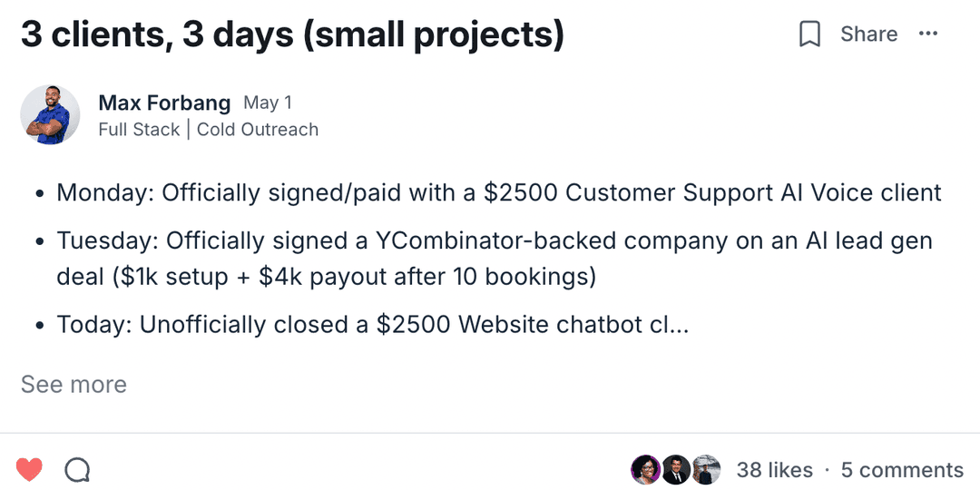The width and height of the screenshot is (980, 490).
Task: Bookmark this post with the bookmark icon
Action: coord(808,34)
